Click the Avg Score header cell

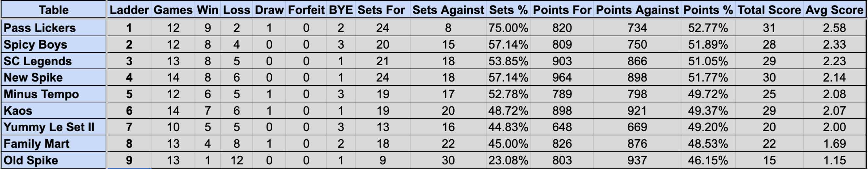tap(834, 10)
